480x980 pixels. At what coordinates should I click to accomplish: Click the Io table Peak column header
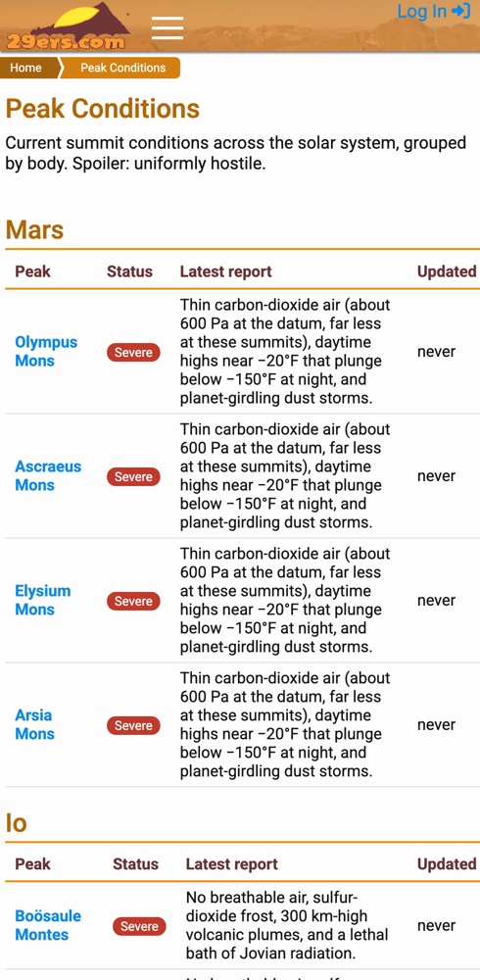tap(32, 863)
